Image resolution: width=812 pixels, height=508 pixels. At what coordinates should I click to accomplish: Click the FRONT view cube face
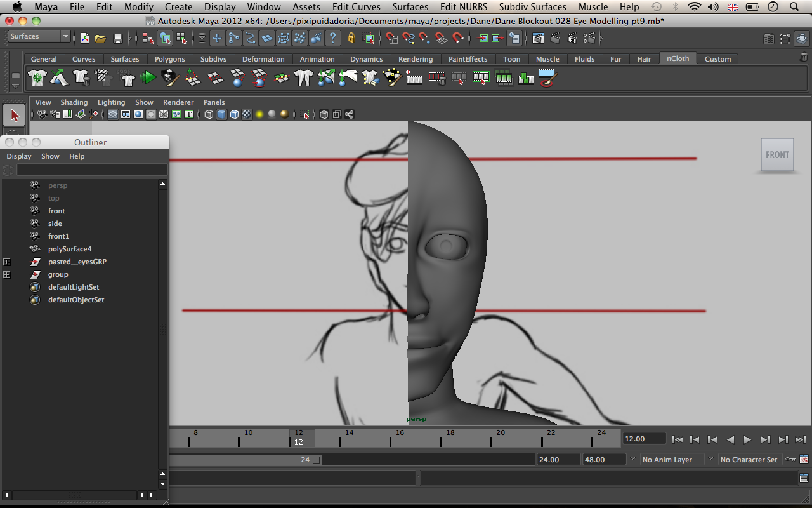[x=777, y=155]
